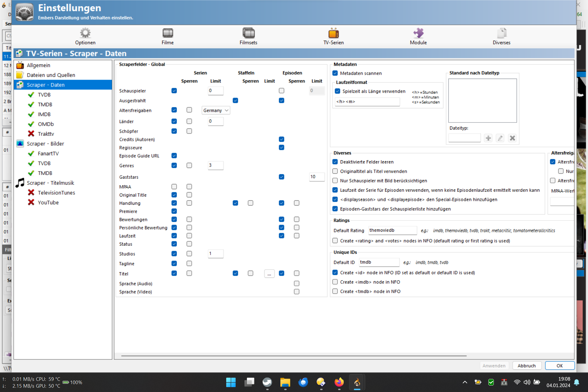The width and height of the screenshot is (588, 392).
Task: Open File Explorer from the taskbar
Action: pyautogui.click(x=285, y=382)
